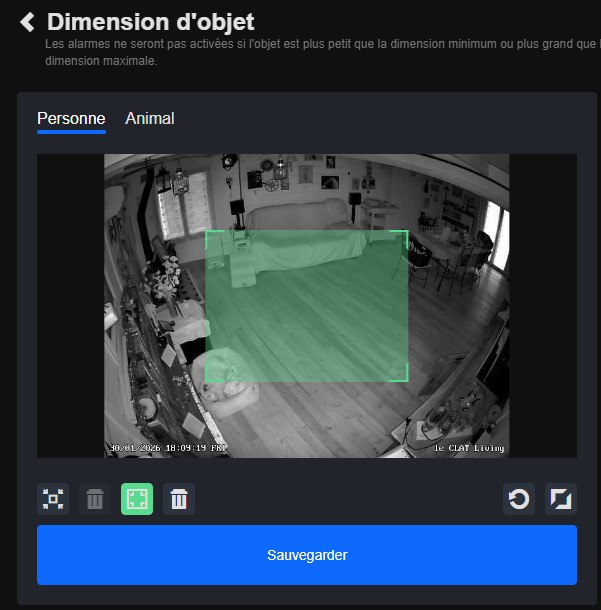Click the back arrow beside Dimension d'objet
Image resolution: width=601 pixels, height=610 pixels.
coord(27,22)
